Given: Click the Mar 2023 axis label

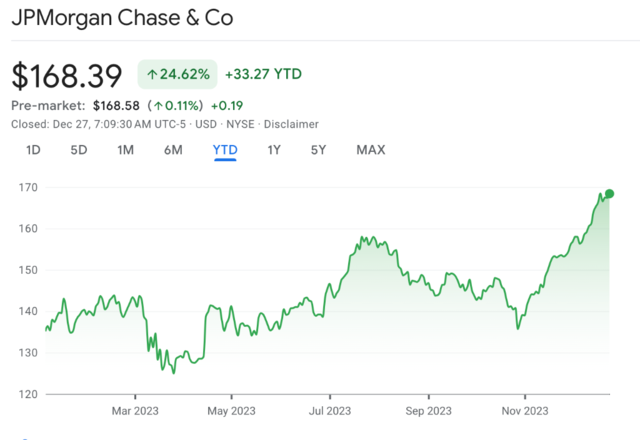Looking at the screenshot, I should click(x=135, y=411).
